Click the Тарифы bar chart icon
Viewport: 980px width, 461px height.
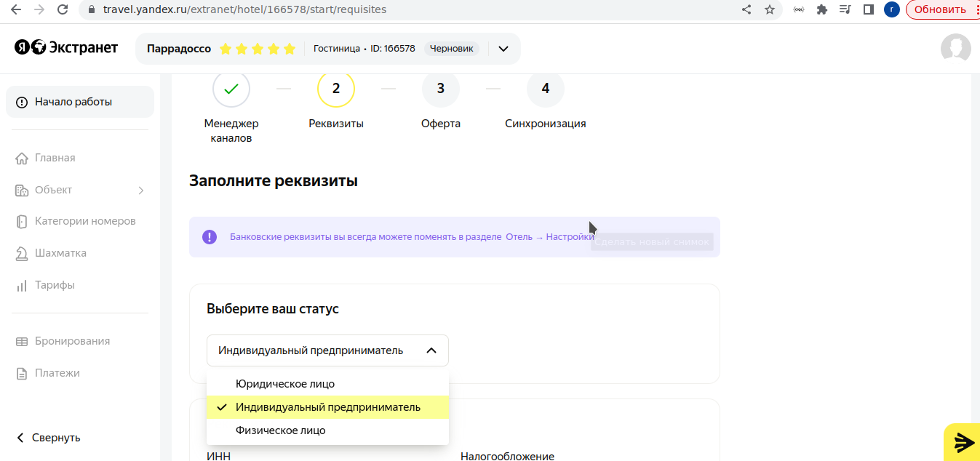pos(22,285)
